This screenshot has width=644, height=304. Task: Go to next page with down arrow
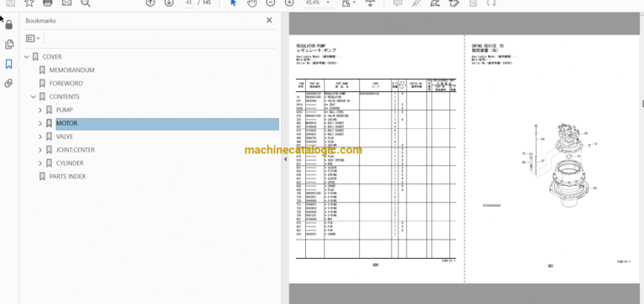point(169,3)
